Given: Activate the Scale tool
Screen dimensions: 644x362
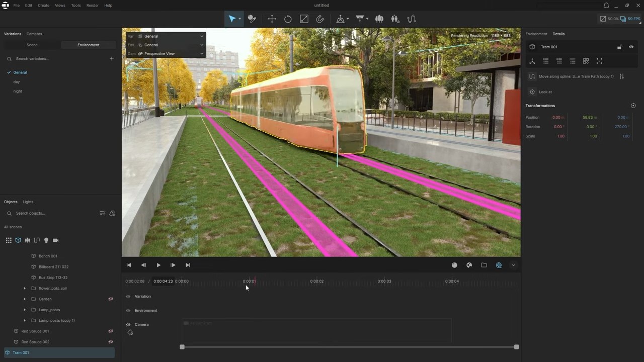Looking at the screenshot, I should (304, 19).
